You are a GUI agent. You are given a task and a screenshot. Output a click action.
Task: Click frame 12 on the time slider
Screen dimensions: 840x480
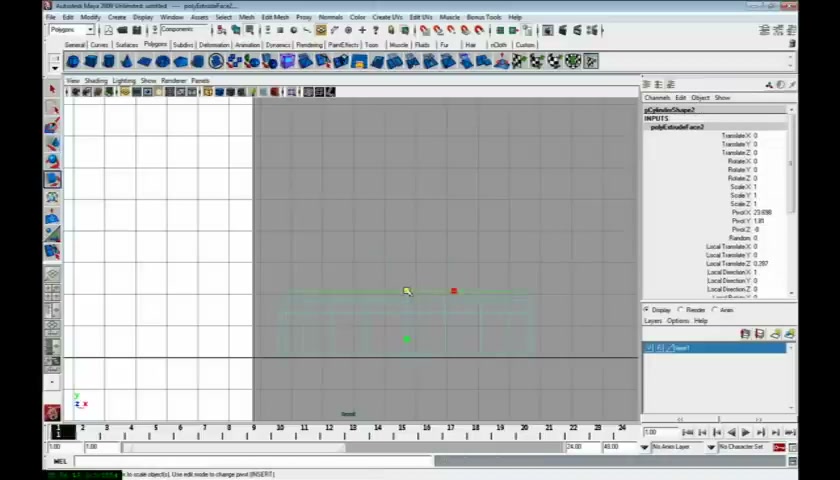[x=329, y=428]
